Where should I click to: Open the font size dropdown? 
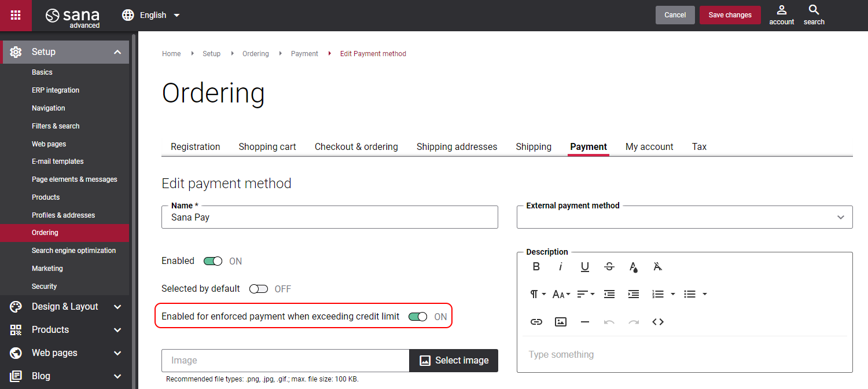561,294
